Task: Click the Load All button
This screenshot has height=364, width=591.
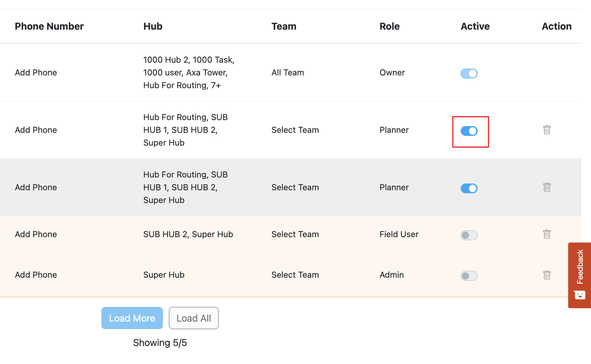Action: 193,318
